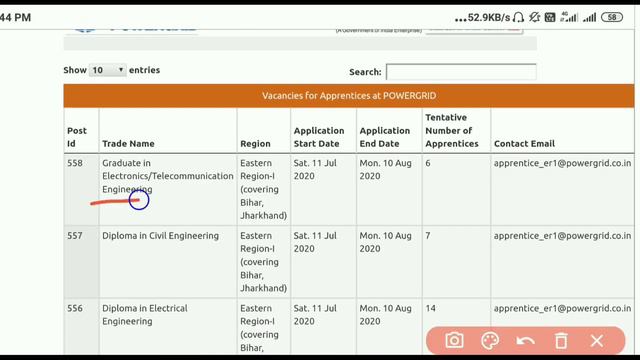
Task: Open the color palette icon
Action: [x=490, y=340]
